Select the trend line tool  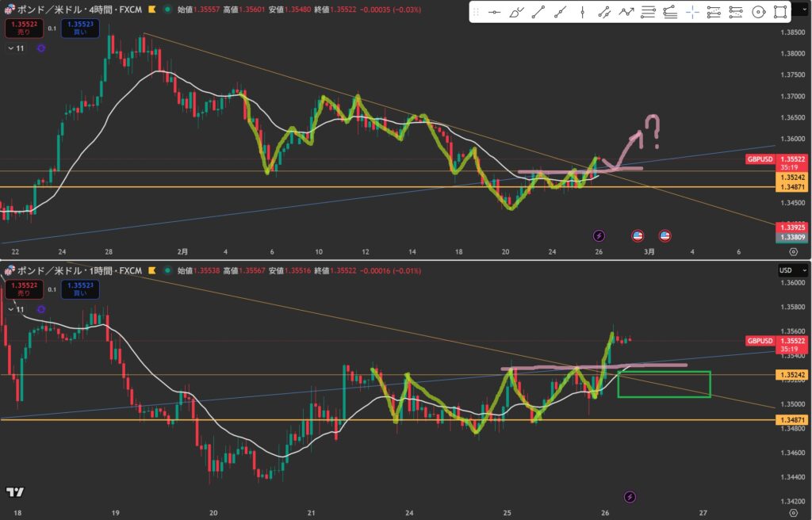click(x=538, y=12)
